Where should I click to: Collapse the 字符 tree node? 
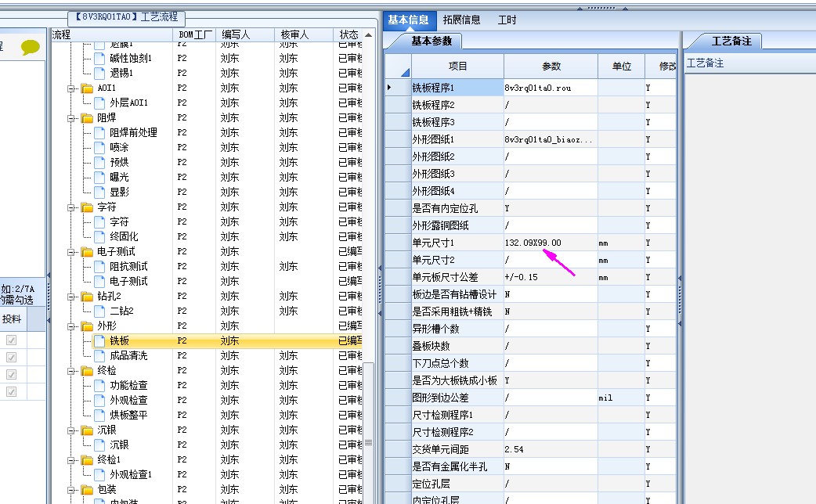70,207
